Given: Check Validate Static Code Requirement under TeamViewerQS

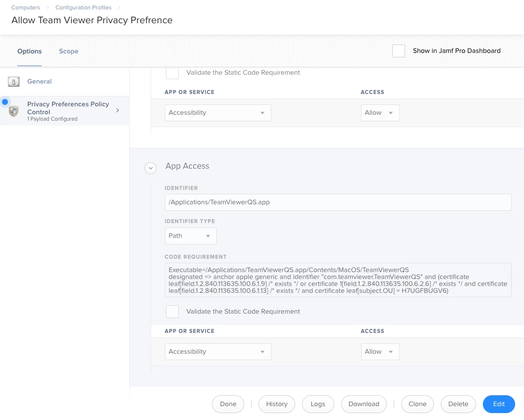Looking at the screenshot, I should tap(172, 312).
